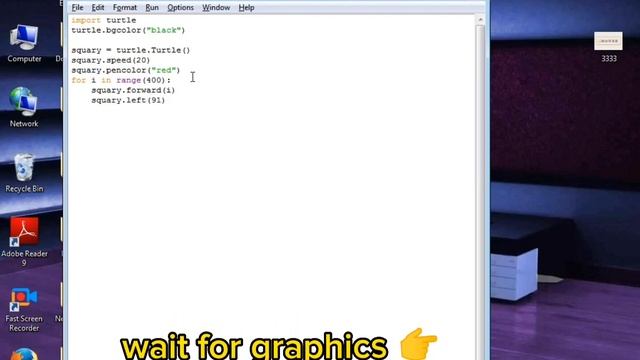Open the Run menu
Image resolution: width=640 pixels, height=360 pixels.
click(152, 7)
